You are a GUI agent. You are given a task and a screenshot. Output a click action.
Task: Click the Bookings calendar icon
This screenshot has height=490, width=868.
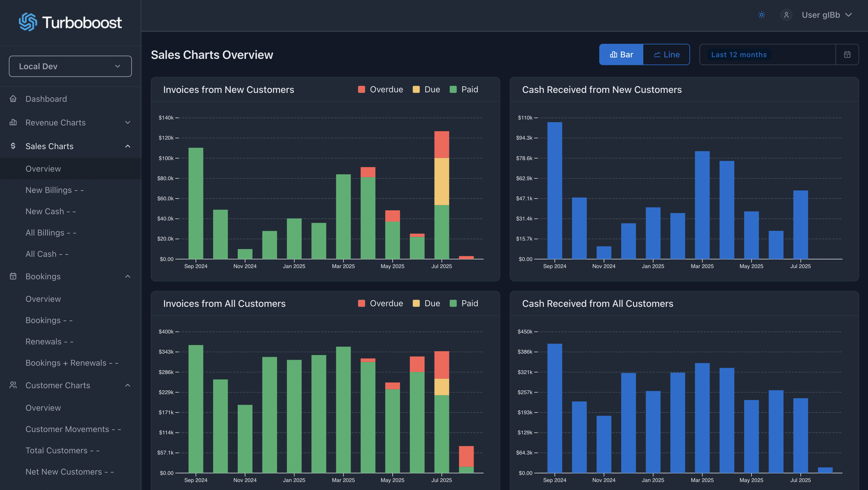pyautogui.click(x=13, y=276)
